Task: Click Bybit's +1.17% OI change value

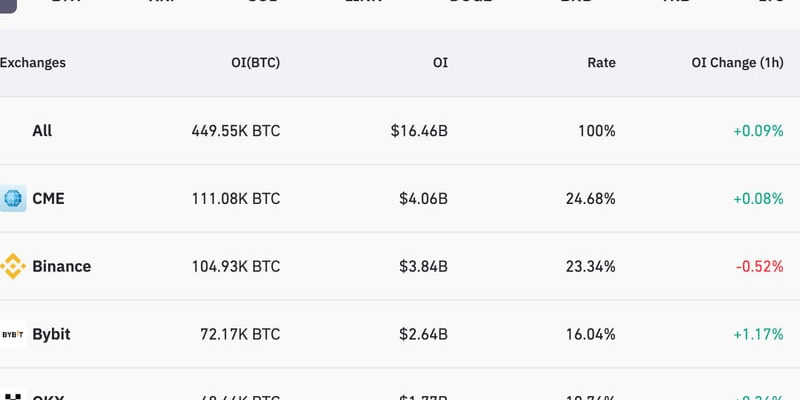Action: (758, 334)
